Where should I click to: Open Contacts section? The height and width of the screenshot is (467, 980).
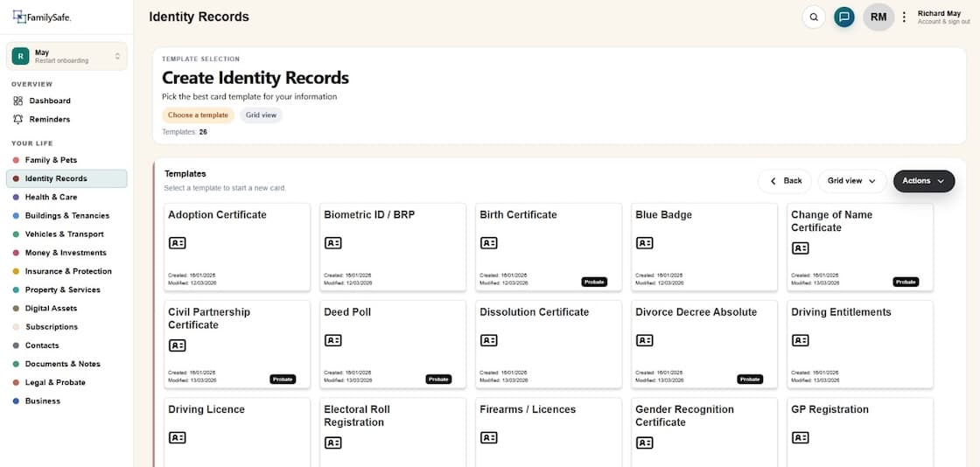pyautogui.click(x=42, y=345)
